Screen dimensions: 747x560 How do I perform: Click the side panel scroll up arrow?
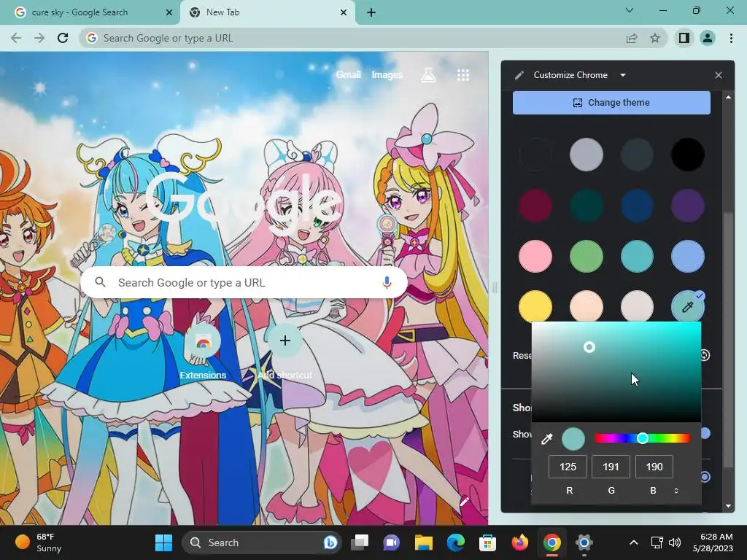tap(729, 97)
